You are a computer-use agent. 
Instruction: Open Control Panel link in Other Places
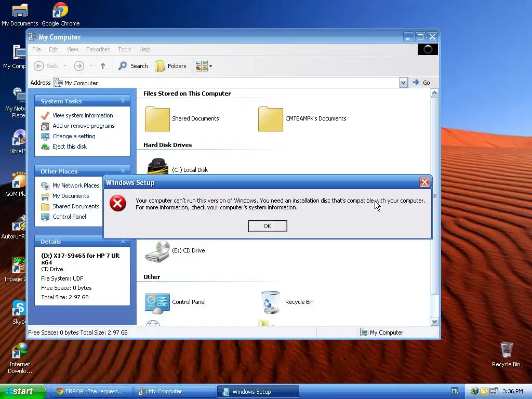point(69,217)
